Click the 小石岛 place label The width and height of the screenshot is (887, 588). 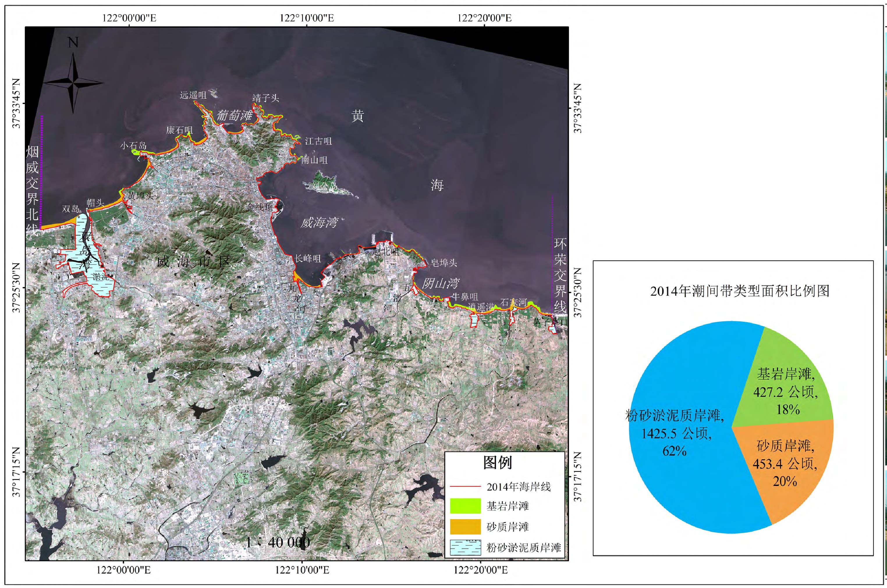133,145
